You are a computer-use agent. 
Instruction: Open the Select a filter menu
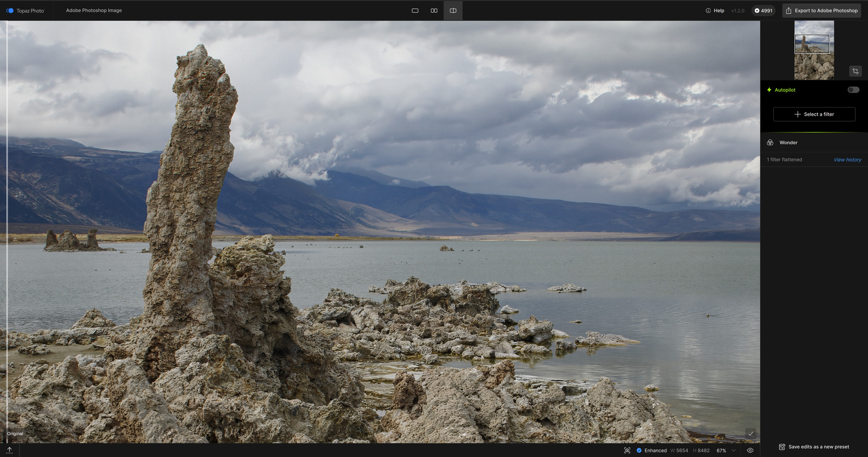[x=814, y=114]
